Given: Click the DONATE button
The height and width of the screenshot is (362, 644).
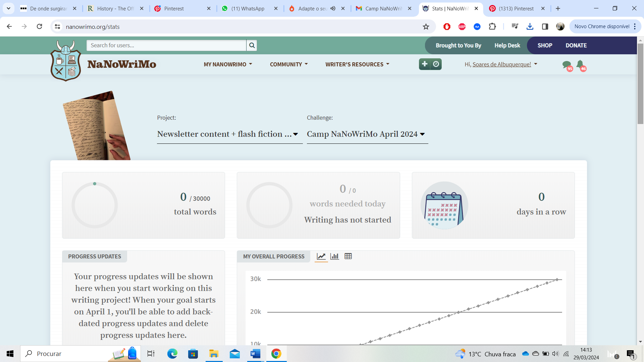Looking at the screenshot, I should point(576,45).
